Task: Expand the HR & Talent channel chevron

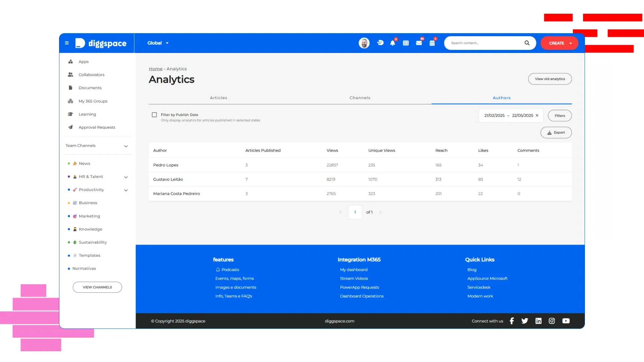Action: click(126, 177)
